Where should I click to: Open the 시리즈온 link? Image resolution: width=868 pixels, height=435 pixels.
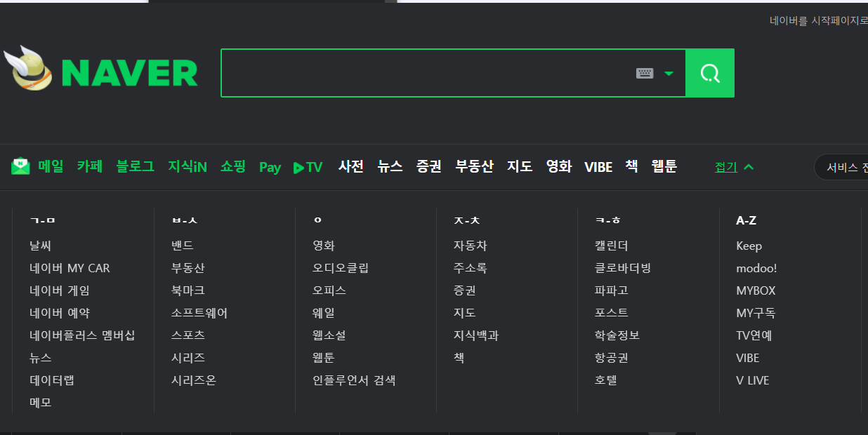(194, 380)
